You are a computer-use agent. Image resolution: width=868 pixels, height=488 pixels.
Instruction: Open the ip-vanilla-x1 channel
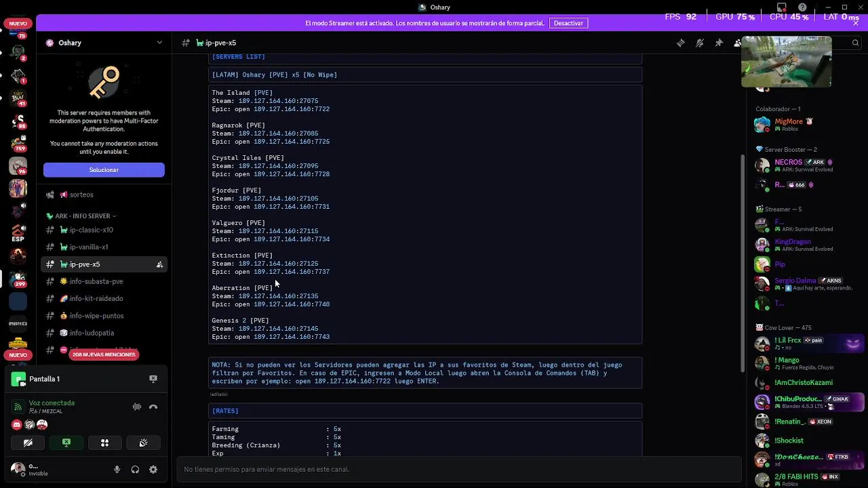click(104, 247)
